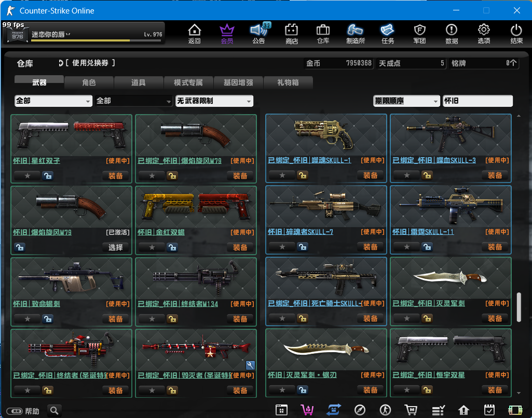
Task: Click 装备 for 已绑定_怀旧|终结者M134
Action: 240,318
